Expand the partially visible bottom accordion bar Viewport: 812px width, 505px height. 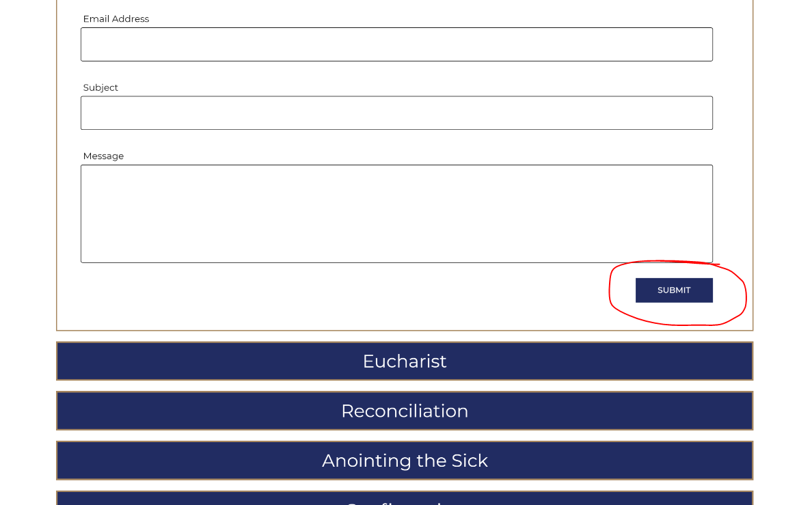(x=405, y=499)
